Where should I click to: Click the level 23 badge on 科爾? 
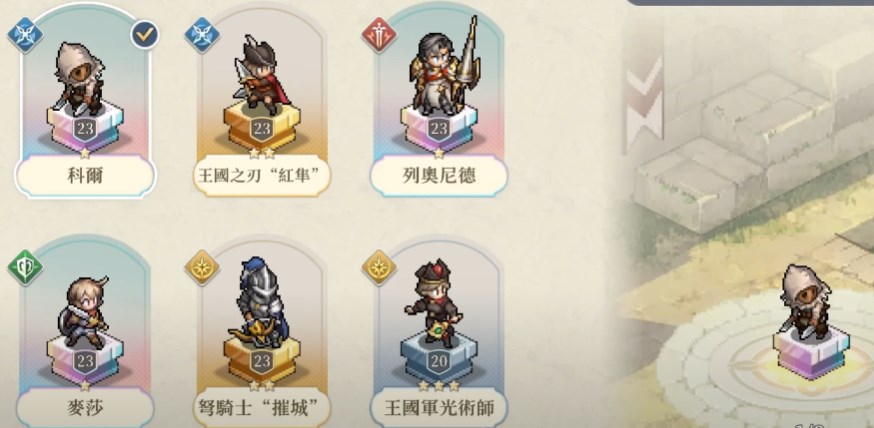click(85, 129)
